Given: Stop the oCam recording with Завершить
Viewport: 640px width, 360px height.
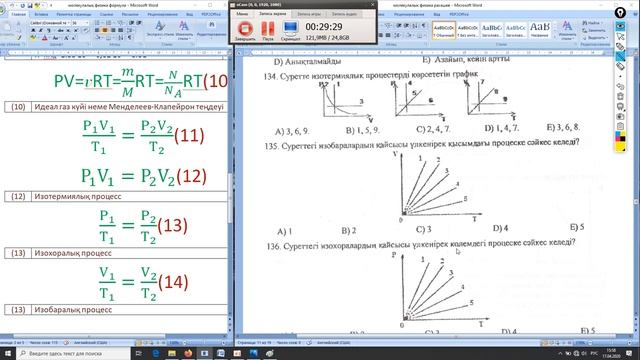Looking at the screenshot, I should [245, 31].
